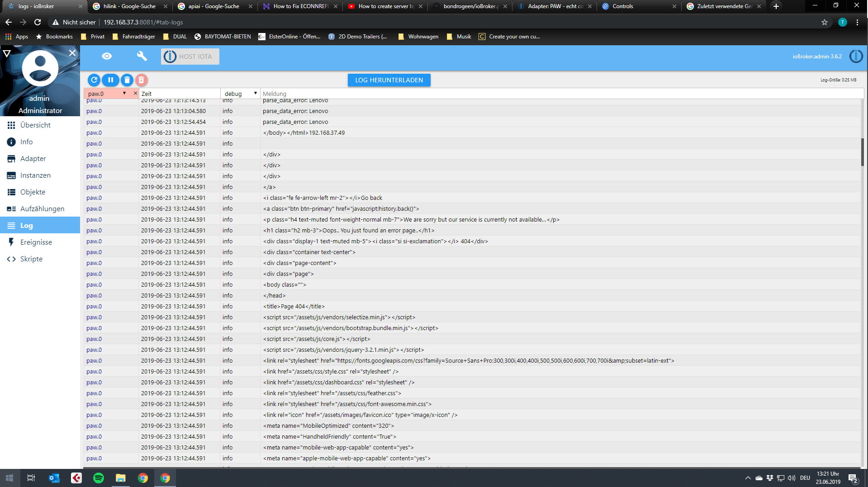Open the Chrome three-dot menu
868x487 pixels.
click(857, 22)
